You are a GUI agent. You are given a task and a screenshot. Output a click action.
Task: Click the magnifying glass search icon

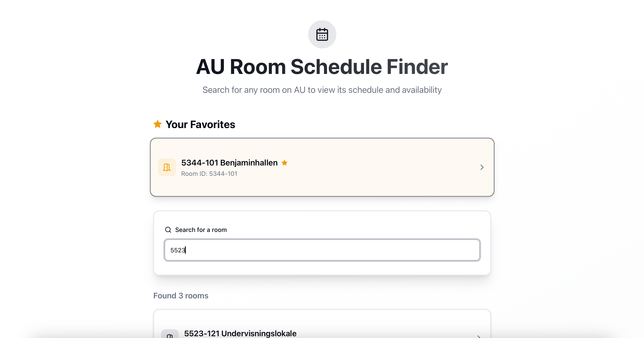pos(168,230)
